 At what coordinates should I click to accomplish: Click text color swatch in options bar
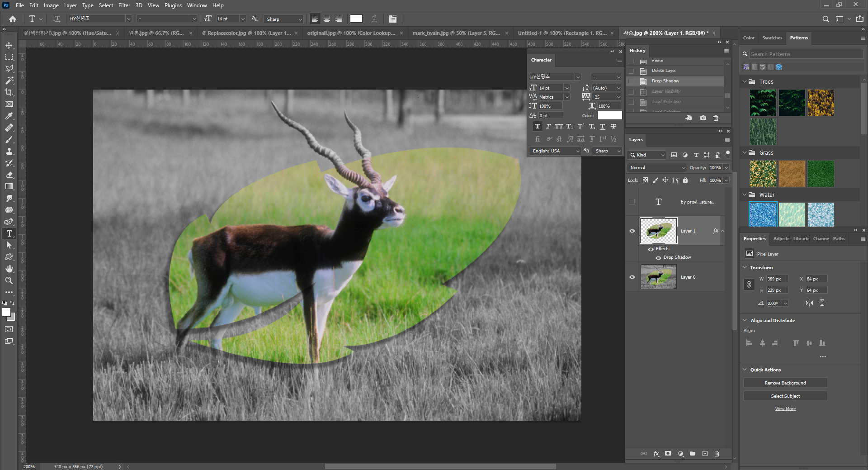click(356, 19)
